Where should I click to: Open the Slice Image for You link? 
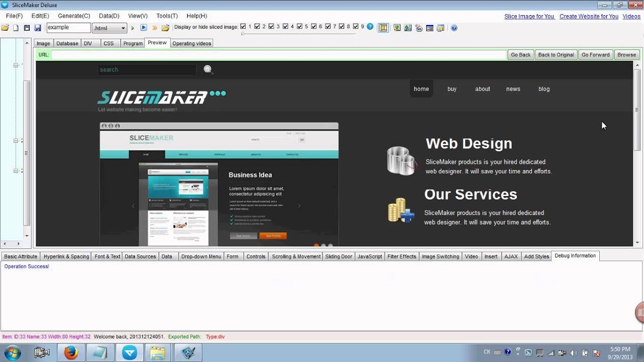529,17
